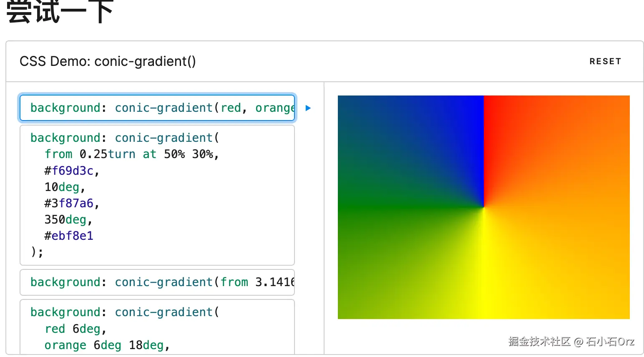Select the first conic-gradient(red, orange example
Screen dimensions: 644x357
point(158,108)
